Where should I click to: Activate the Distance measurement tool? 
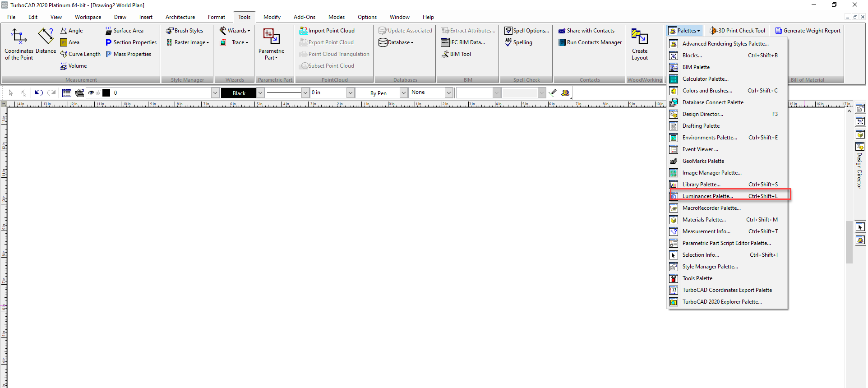[x=46, y=41]
